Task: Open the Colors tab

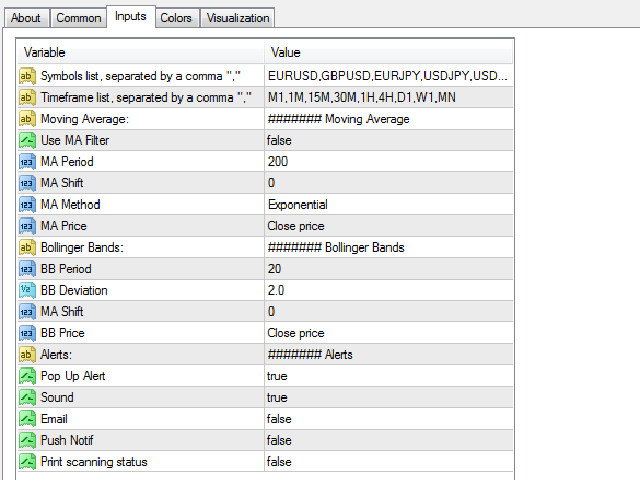Action: 176,18
